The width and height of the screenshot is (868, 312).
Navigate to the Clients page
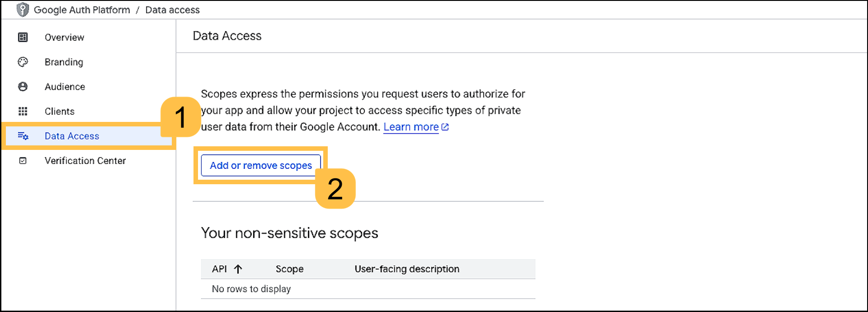(59, 111)
